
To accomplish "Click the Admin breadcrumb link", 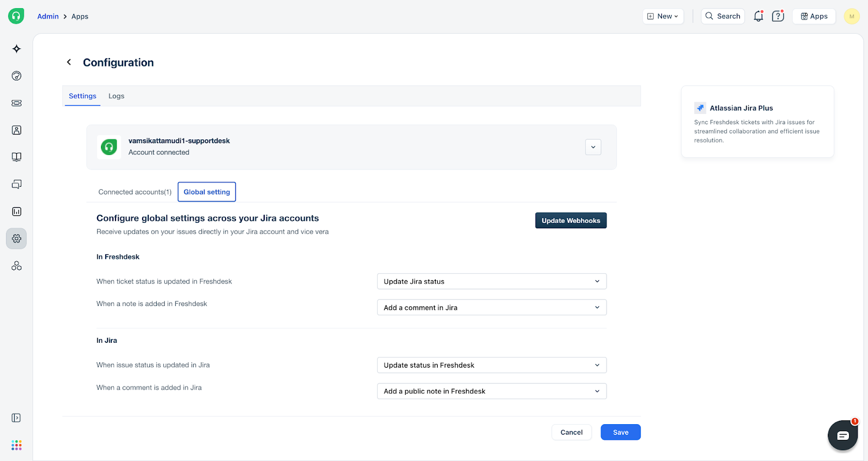I will (48, 16).
